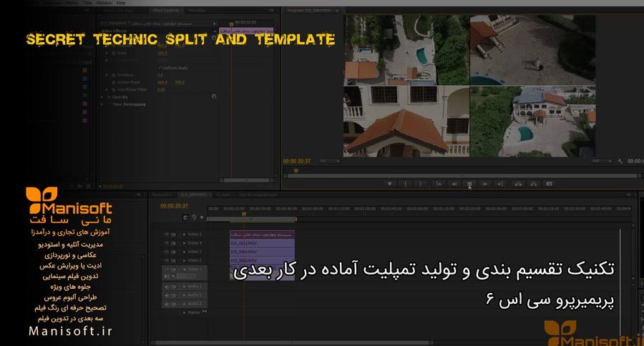The width and height of the screenshot is (644, 346).
Task: Open the playback resolution Full dropdown
Action: coord(602,162)
